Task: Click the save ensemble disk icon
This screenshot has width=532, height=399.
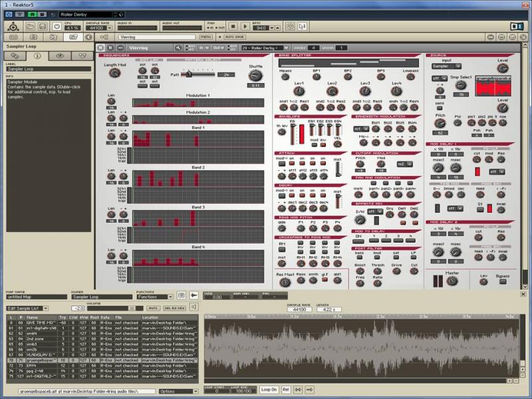Action: [43, 27]
